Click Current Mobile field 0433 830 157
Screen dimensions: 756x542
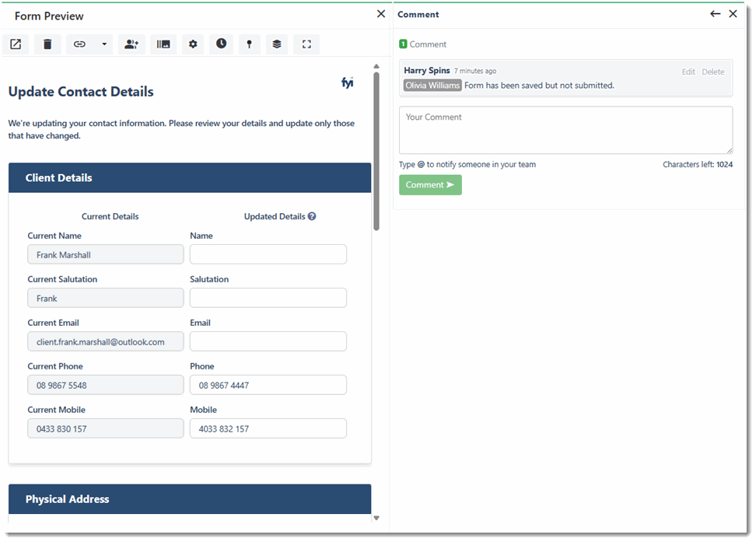tap(106, 428)
